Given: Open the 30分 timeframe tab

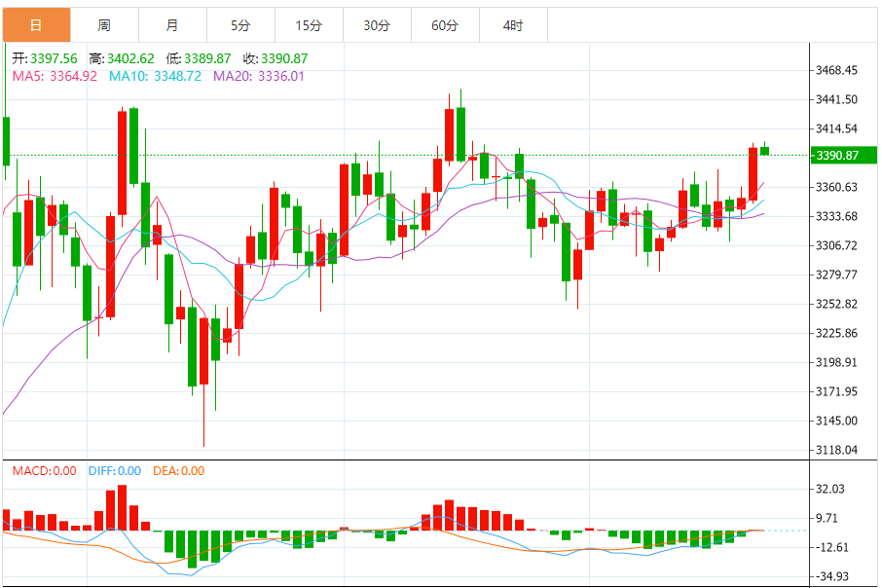Looking at the screenshot, I should 377,25.
